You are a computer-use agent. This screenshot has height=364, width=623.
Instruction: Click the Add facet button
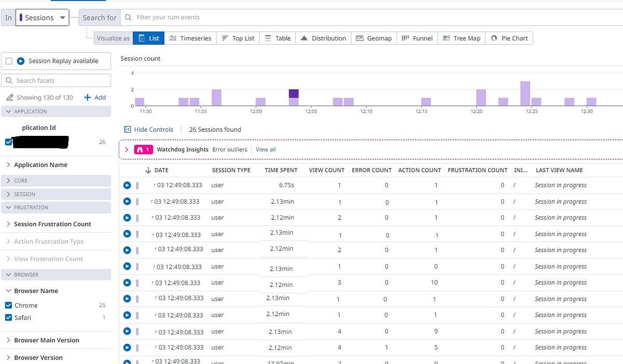tap(95, 97)
